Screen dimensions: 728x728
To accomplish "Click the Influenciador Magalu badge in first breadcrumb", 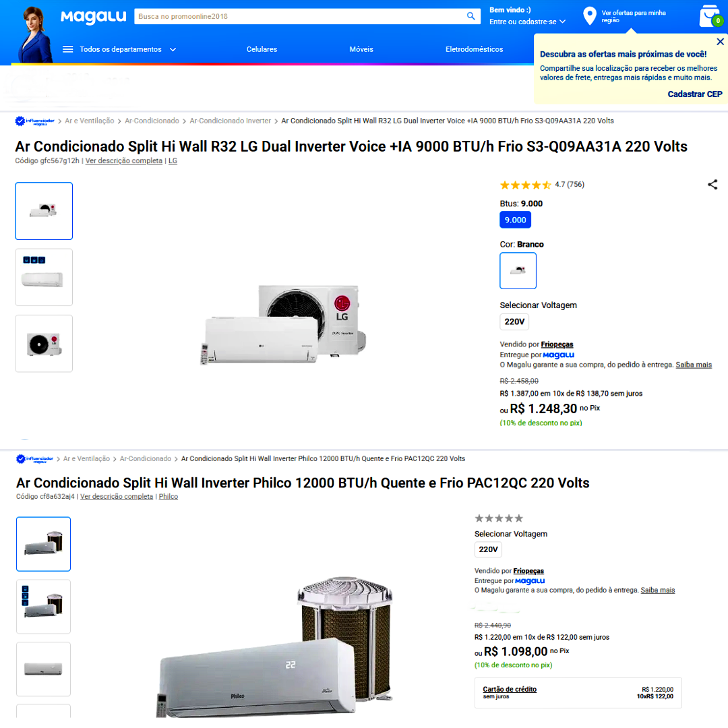I will pyautogui.click(x=35, y=121).
